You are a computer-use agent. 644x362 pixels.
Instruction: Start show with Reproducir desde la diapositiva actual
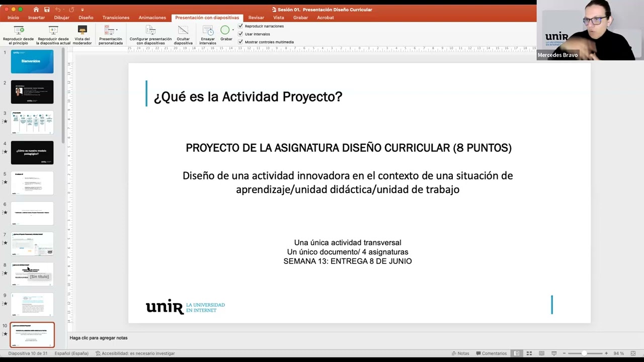click(x=53, y=35)
